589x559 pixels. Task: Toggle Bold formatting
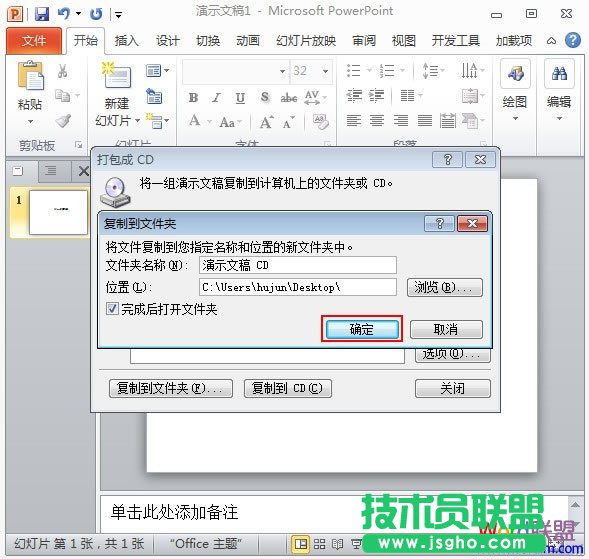pos(193,98)
